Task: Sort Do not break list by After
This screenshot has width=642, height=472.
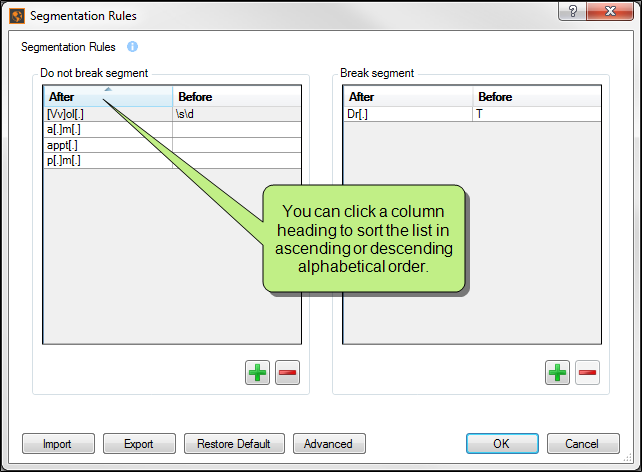Action: pos(108,97)
